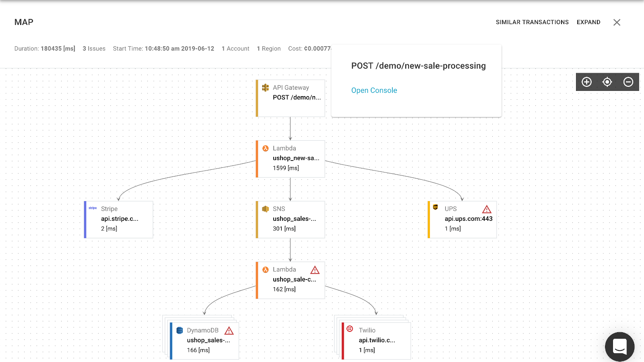Click the 1 Region summary
644x362 pixels.
pos(268,49)
